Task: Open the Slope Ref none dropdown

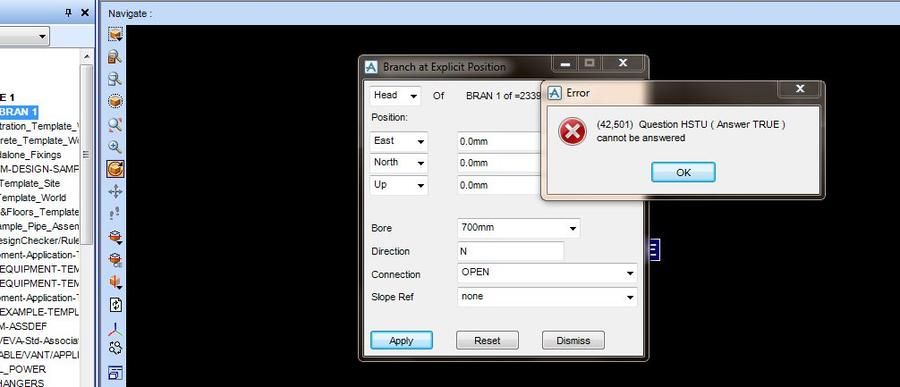Action: pyautogui.click(x=630, y=297)
